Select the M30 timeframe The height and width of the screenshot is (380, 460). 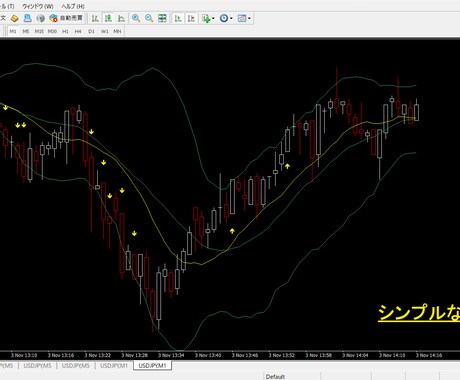[x=52, y=31]
